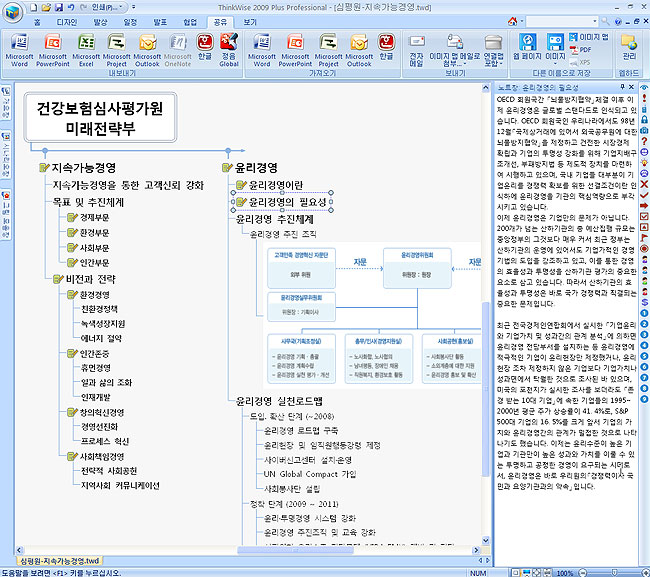Screen dimensions: 650x577
Task: Create a new document from quick toolbar
Action: coord(34,7)
